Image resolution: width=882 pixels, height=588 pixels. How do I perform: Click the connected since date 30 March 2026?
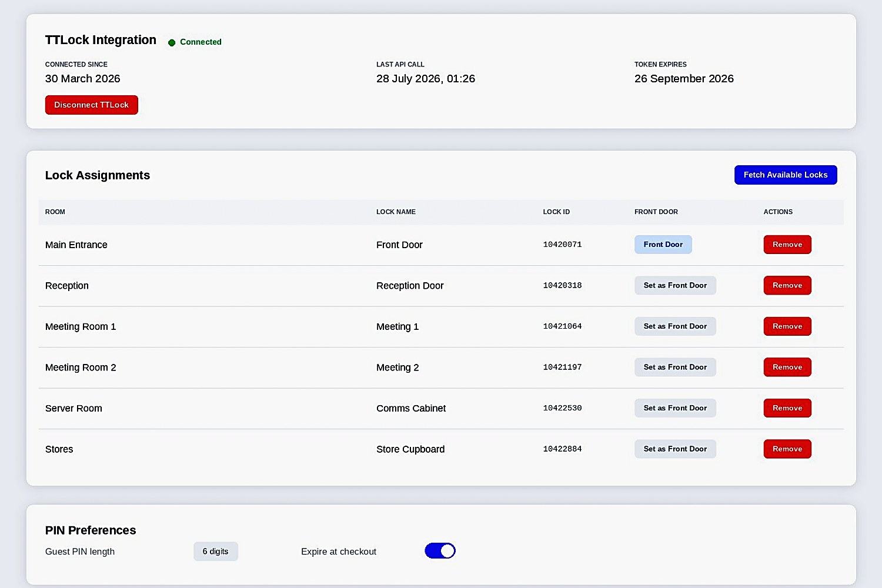(83, 79)
